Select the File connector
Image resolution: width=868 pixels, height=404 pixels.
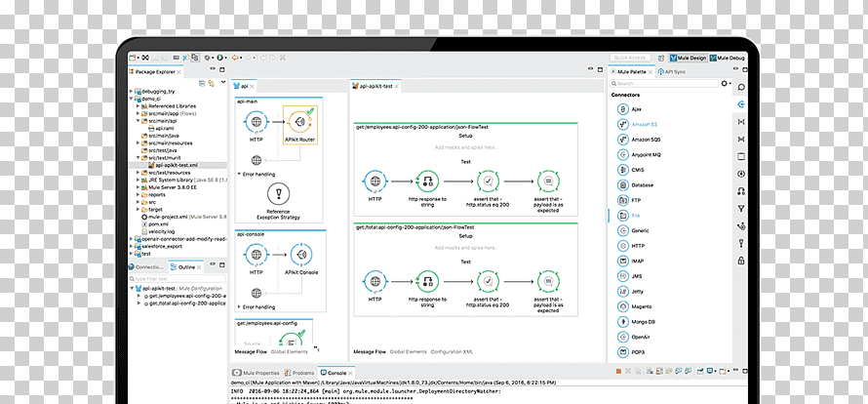pos(629,215)
